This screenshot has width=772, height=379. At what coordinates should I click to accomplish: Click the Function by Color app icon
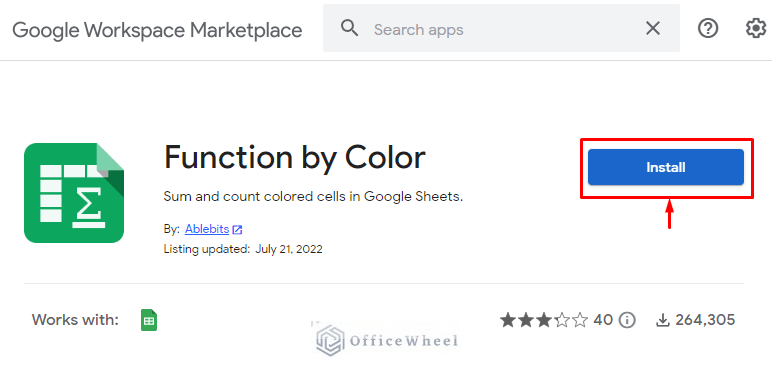tap(74, 193)
